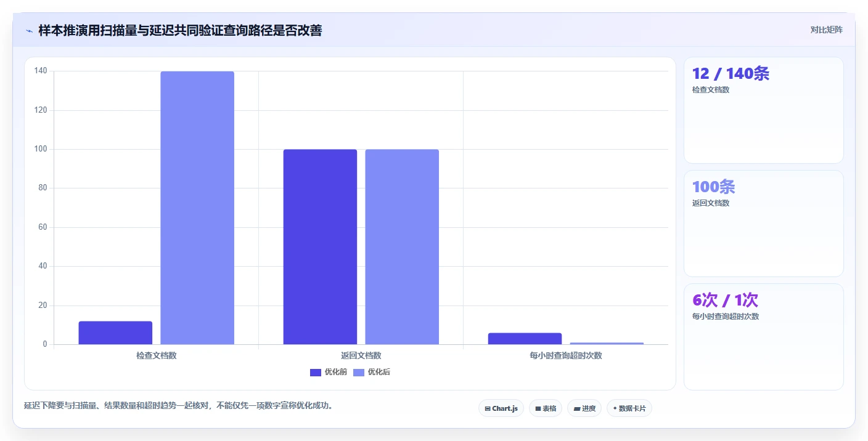
Task: Click the 返回文档数 x-axis label
Action: [x=361, y=355]
